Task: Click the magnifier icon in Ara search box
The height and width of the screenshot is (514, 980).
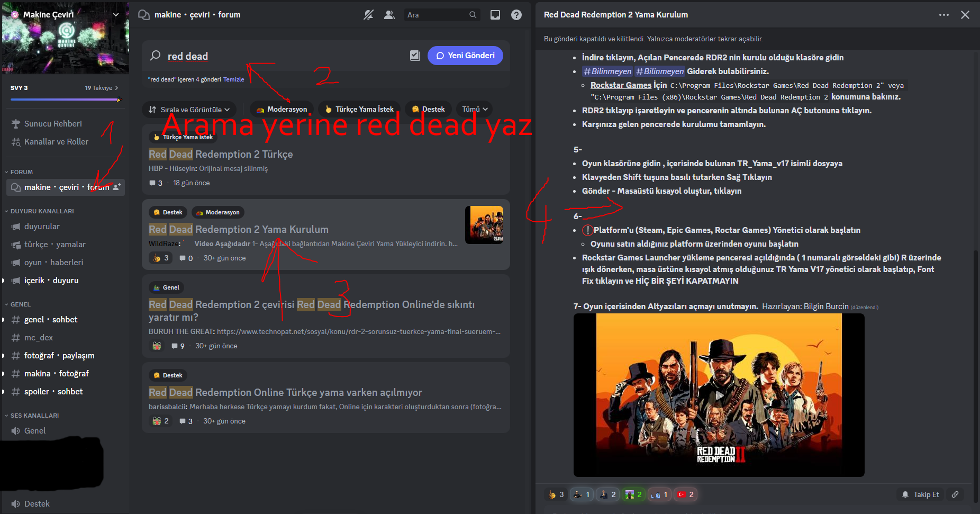Action: coord(473,15)
